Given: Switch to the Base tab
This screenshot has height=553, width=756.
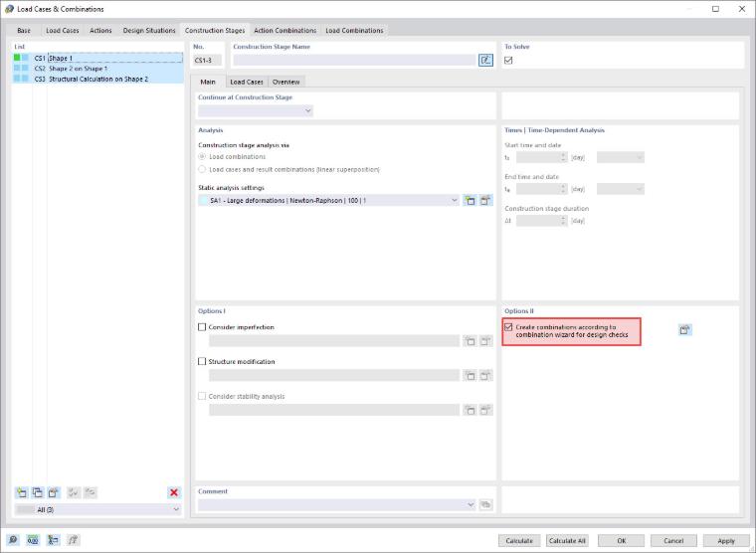Looking at the screenshot, I should click(24, 31).
